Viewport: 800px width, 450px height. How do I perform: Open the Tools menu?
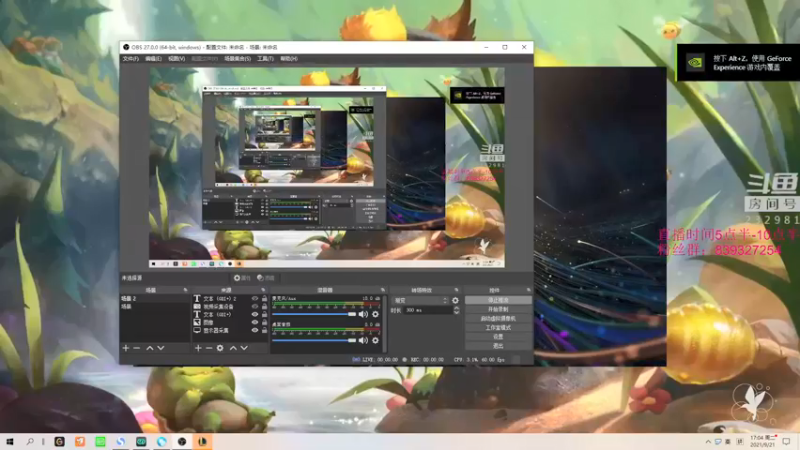265,59
